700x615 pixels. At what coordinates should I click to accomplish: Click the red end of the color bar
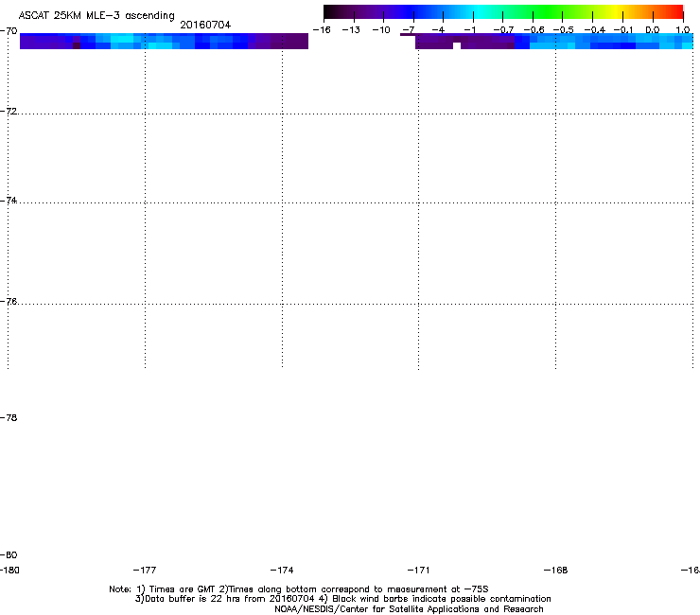(674, 11)
